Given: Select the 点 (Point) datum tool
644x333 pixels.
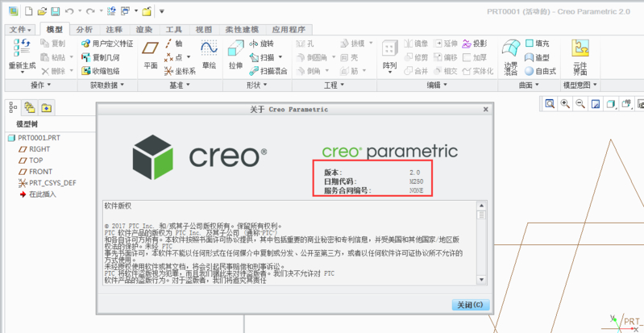Looking at the screenshot, I should tap(174, 57).
